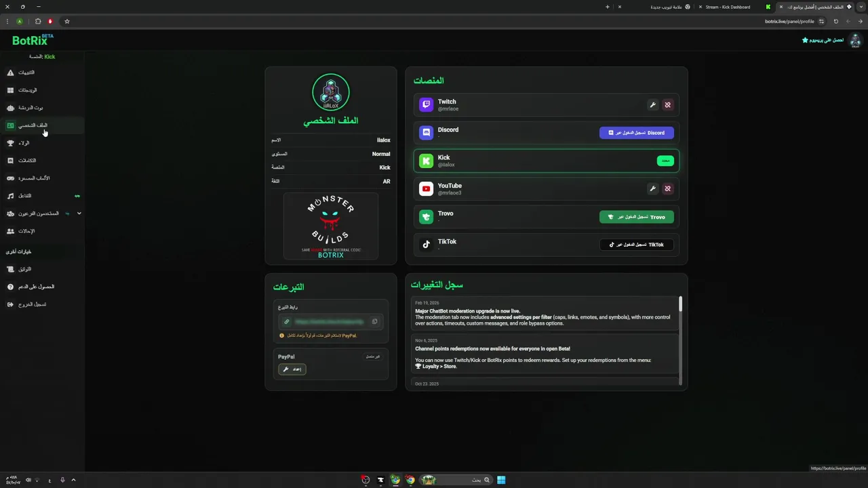
Task: Click the Feb 19, 2026 changelog entry
Action: 544,314
